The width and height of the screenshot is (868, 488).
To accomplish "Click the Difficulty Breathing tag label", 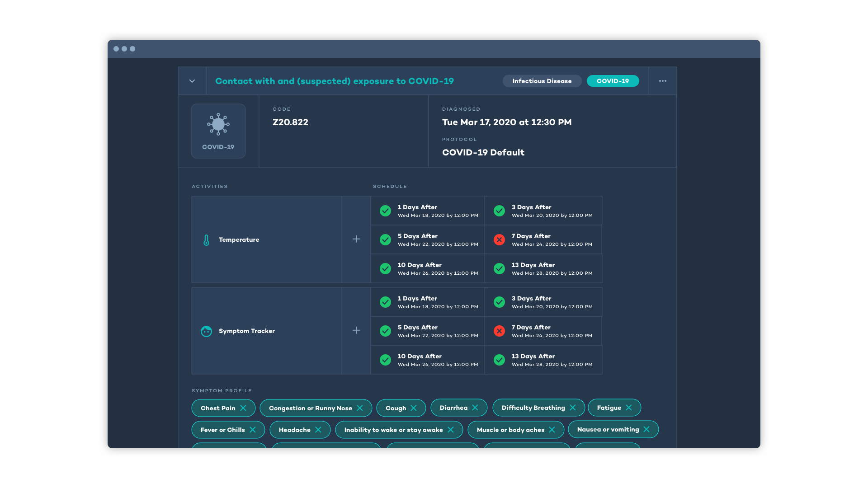I will click(533, 408).
